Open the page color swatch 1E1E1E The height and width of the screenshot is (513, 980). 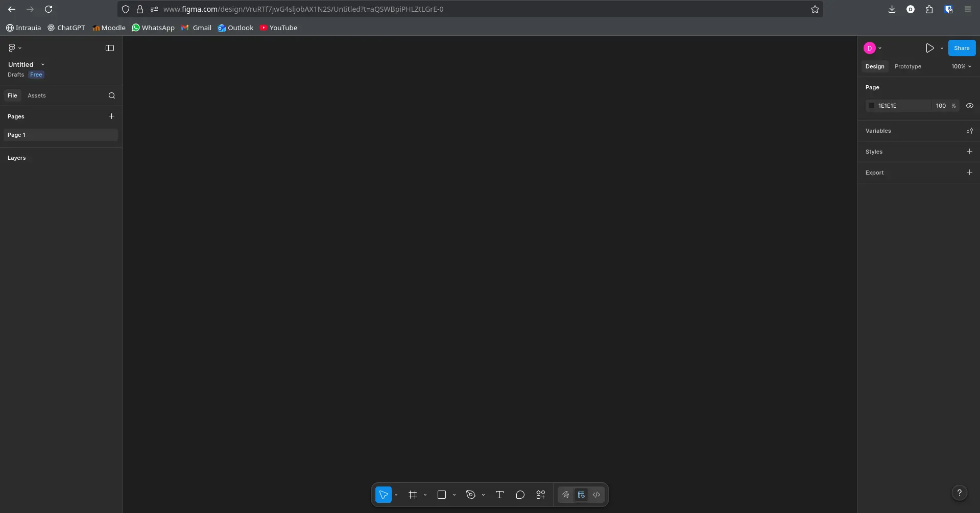point(871,106)
